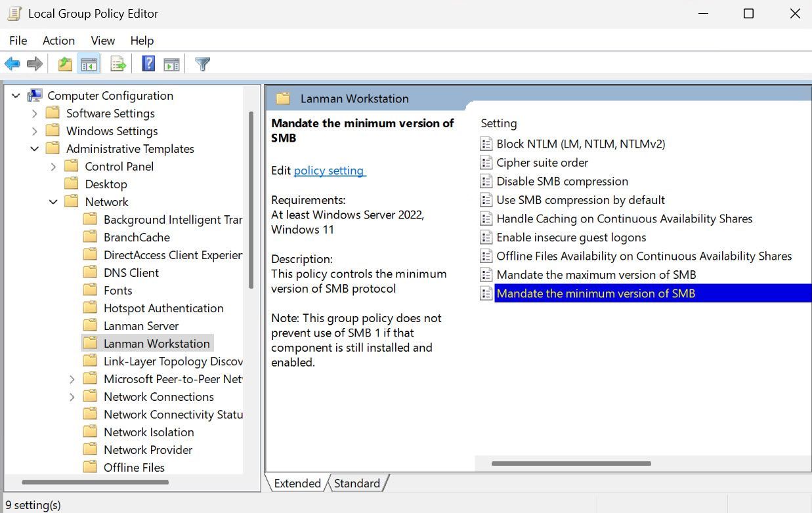Click the horizontal scrollbar below the settings list
The height and width of the screenshot is (513, 812).
pyautogui.click(x=570, y=463)
